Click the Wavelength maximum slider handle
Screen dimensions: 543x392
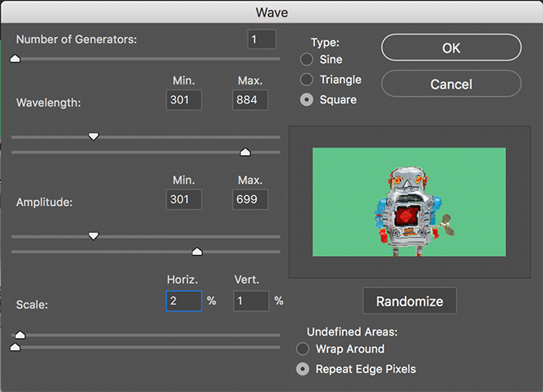pos(244,152)
